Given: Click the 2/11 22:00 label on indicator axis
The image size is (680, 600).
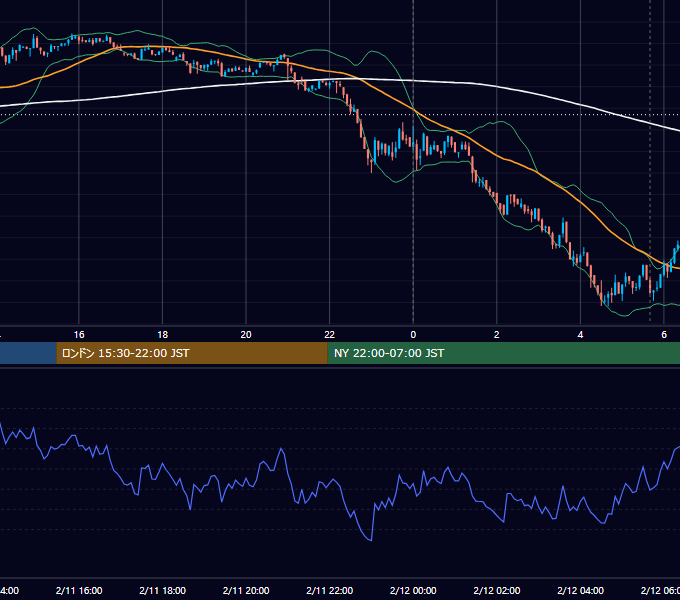Looking at the screenshot, I should tap(330, 591).
